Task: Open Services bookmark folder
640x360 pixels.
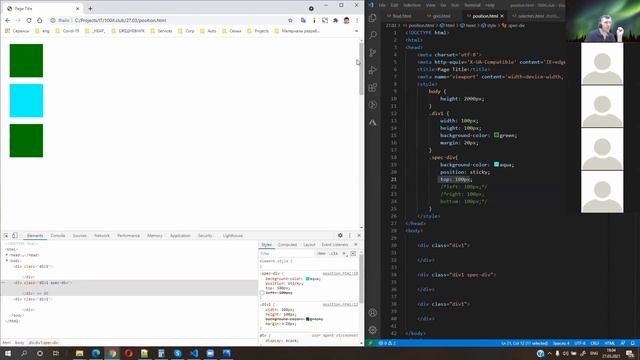Action: click(162, 31)
